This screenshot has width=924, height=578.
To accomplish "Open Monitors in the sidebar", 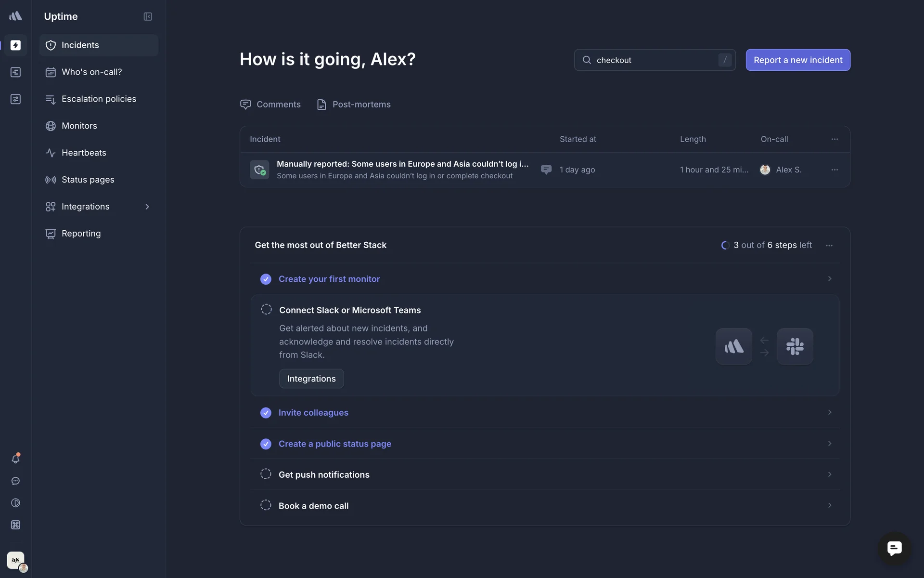I will click(79, 126).
